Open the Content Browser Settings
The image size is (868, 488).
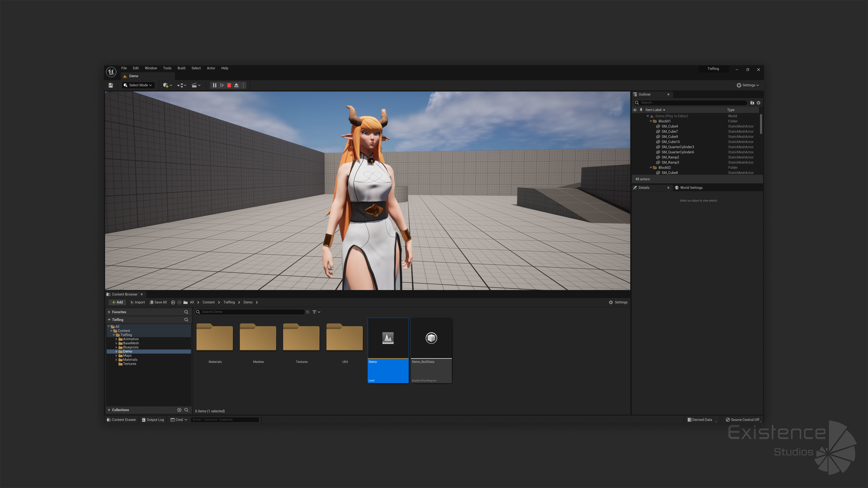(618, 303)
